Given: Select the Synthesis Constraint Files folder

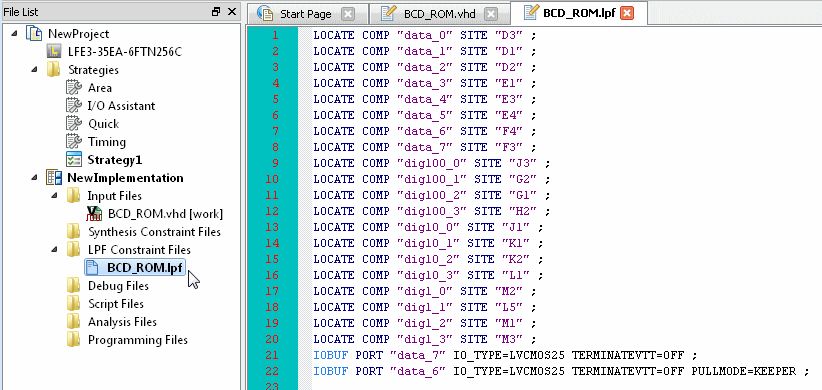Looking at the screenshot, I should [x=154, y=232].
